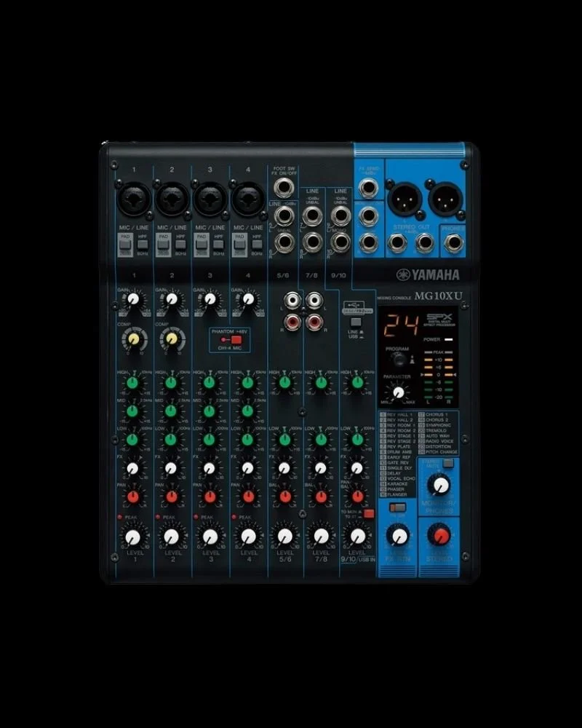Click the FX SEND output jack

pyautogui.click(x=369, y=188)
